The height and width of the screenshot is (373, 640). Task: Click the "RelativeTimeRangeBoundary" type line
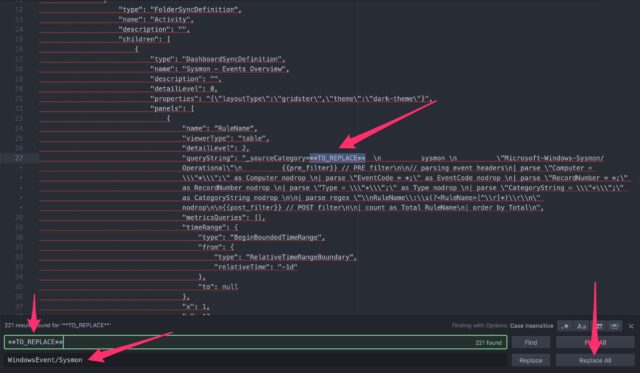tap(285, 257)
